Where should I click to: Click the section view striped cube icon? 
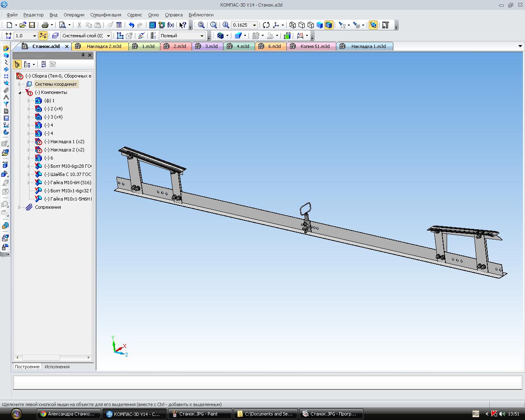tap(220, 36)
